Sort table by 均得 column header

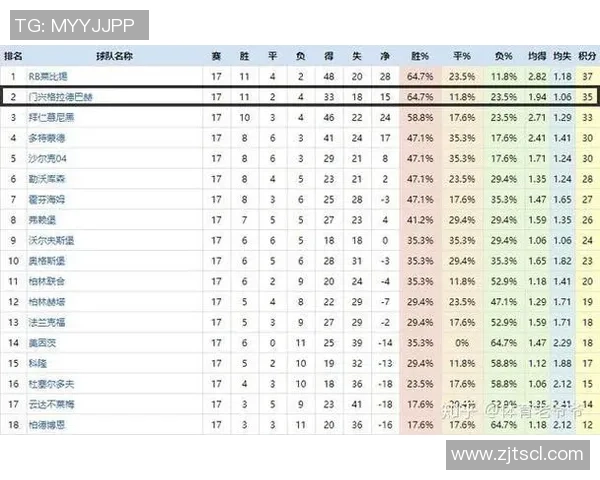[537, 56]
